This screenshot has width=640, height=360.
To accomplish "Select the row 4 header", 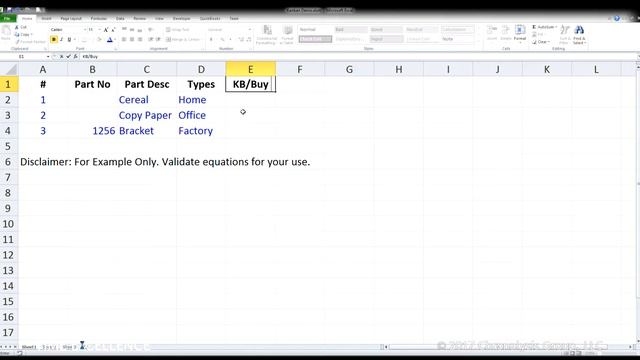I will pyautogui.click(x=9, y=131).
